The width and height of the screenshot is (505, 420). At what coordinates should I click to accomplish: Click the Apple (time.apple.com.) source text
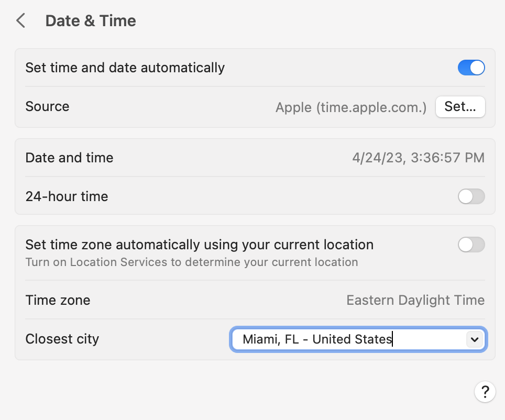(x=351, y=107)
